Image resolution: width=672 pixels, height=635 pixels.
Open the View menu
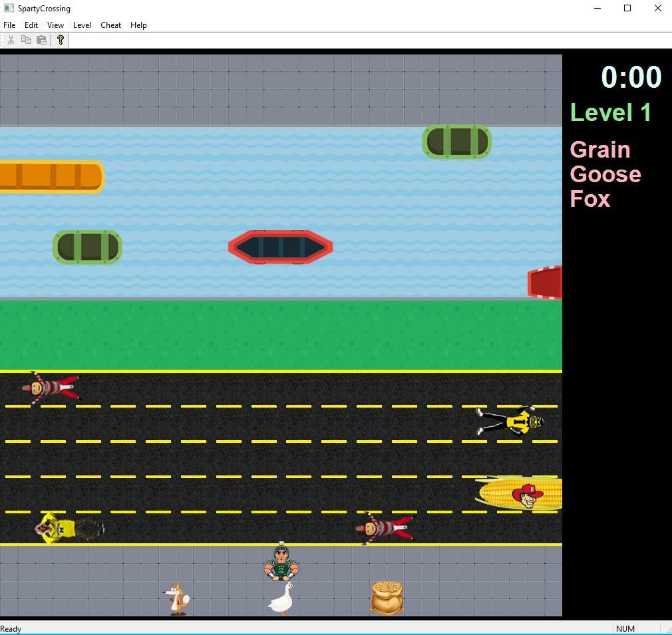coord(55,25)
